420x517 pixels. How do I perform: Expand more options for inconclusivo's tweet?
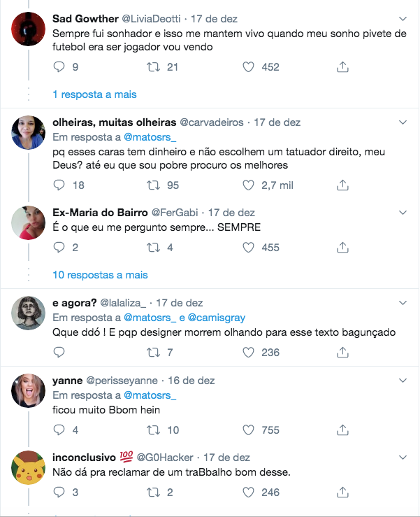click(403, 458)
